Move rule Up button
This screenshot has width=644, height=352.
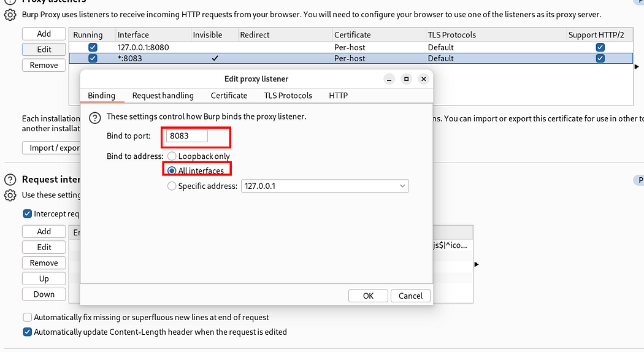pyautogui.click(x=44, y=278)
